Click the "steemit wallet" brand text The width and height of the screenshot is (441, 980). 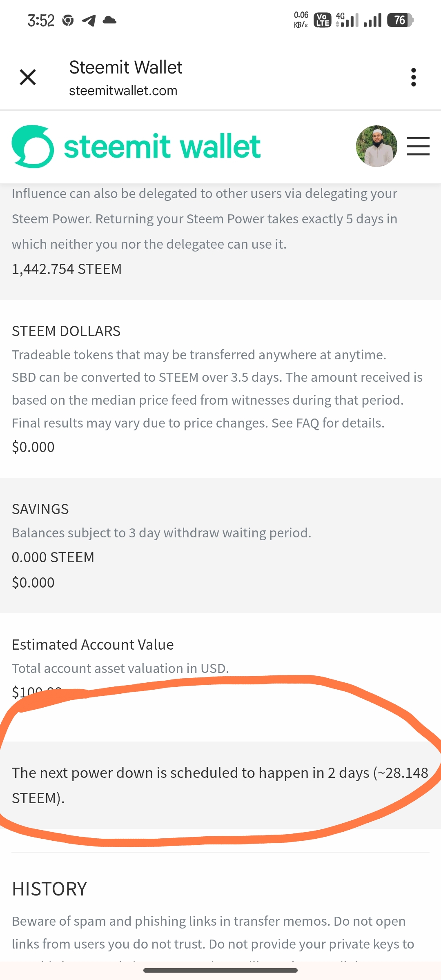click(x=162, y=147)
